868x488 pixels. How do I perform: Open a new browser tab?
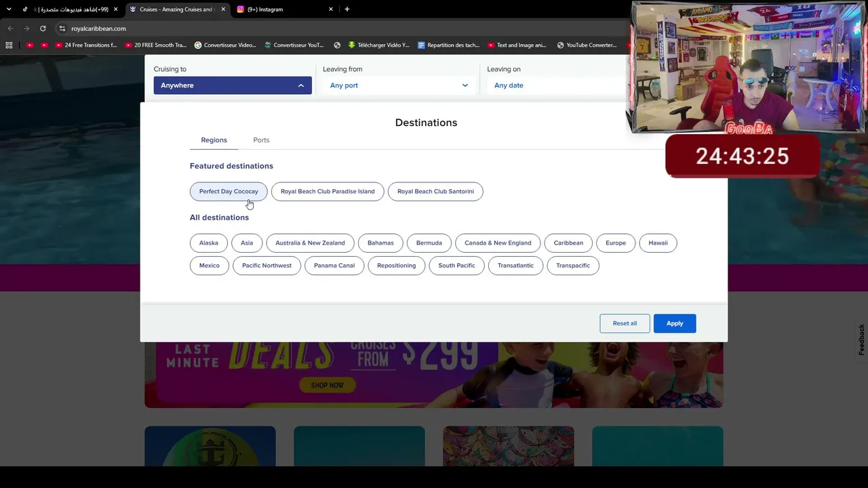click(347, 9)
